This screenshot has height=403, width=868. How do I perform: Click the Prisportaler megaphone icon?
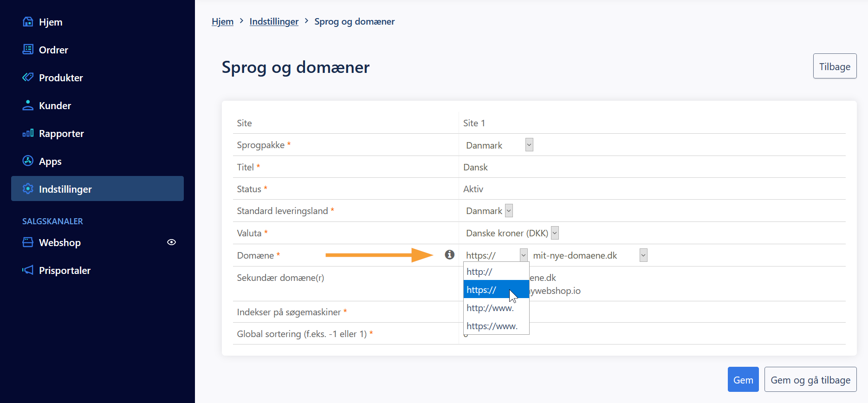pyautogui.click(x=28, y=270)
